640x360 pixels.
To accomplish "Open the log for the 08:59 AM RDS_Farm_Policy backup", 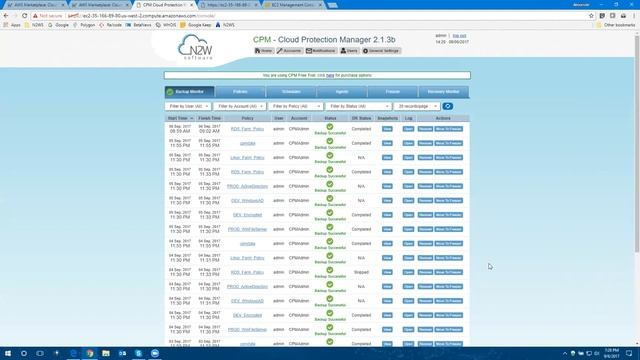I will [x=408, y=129].
